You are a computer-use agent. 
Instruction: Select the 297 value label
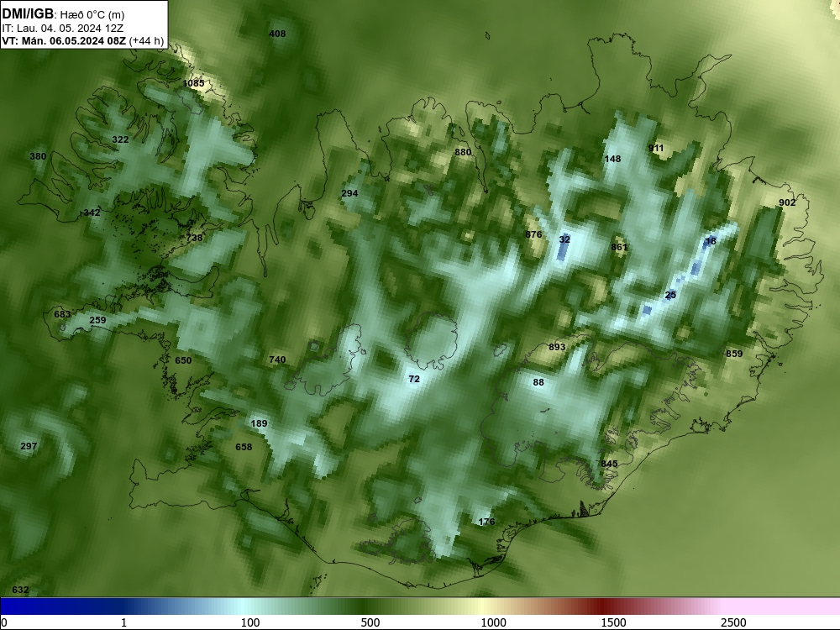pyautogui.click(x=29, y=446)
